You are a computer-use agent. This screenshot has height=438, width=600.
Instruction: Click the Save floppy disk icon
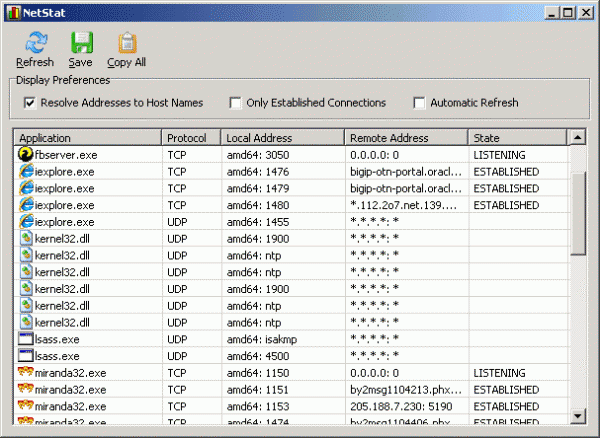click(x=82, y=42)
